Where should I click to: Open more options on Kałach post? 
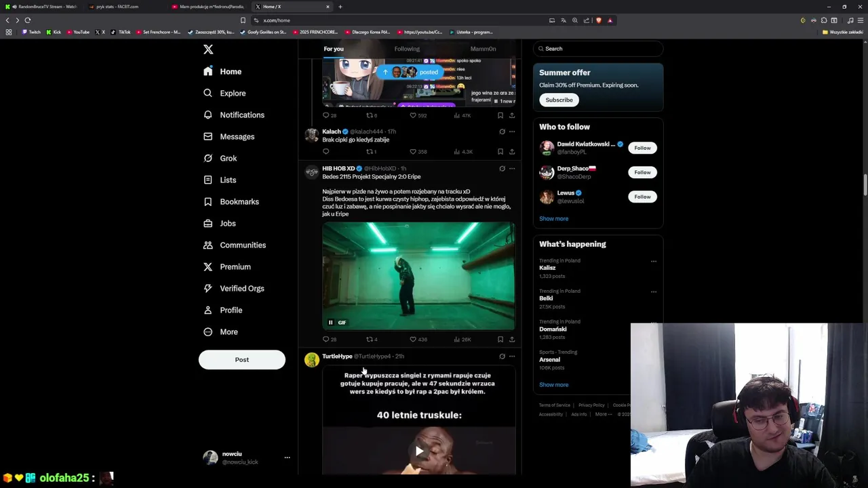click(512, 131)
